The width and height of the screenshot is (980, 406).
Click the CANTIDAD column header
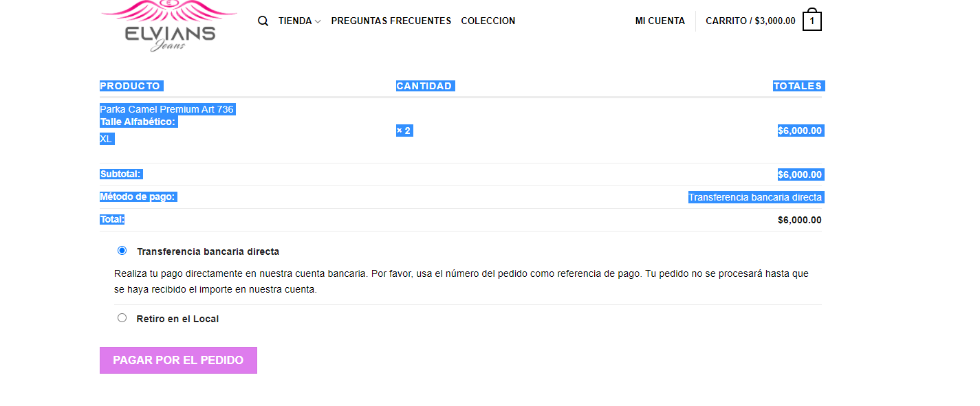[x=425, y=86]
